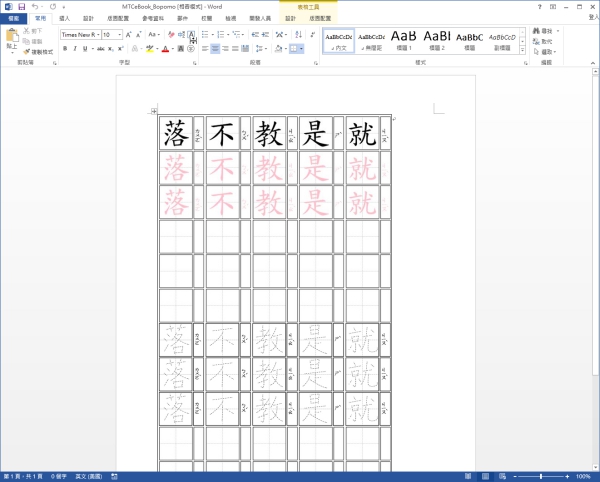Switch to the Mailings (郵件) tab

[183, 18]
